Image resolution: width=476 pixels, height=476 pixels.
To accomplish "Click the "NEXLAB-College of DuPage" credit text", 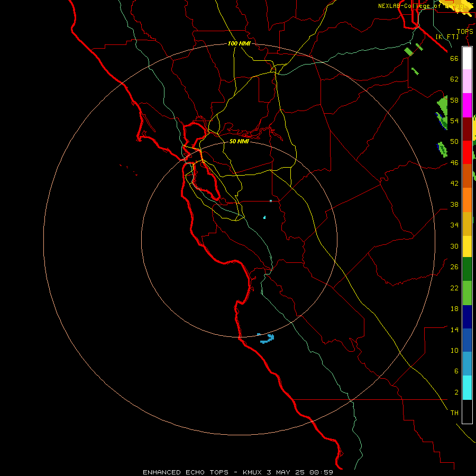I will point(424,6).
